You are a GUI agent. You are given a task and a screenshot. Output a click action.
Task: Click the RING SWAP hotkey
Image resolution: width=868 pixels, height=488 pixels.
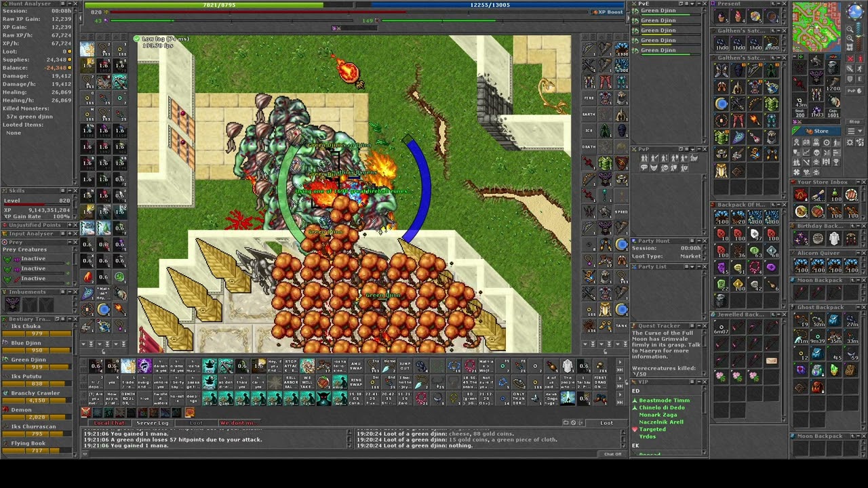point(357,382)
